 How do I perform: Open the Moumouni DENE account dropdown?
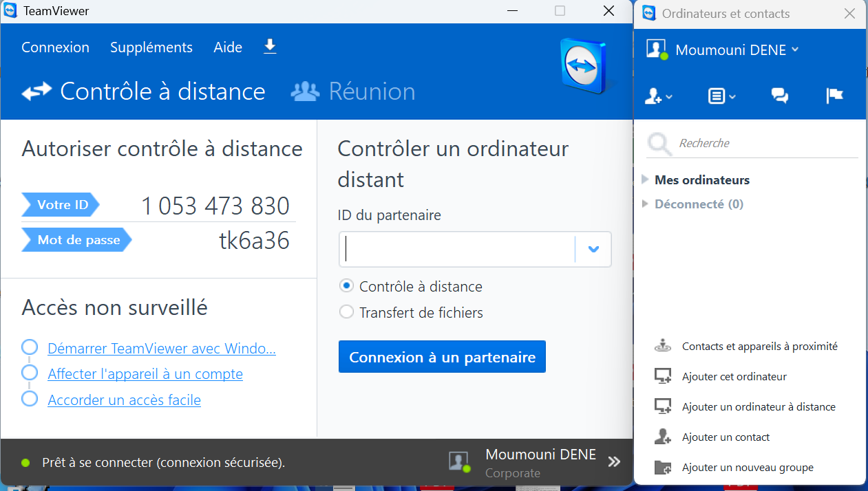point(737,50)
